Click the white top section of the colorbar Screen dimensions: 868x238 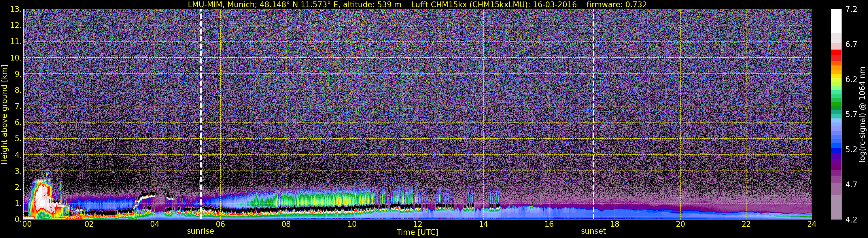836,21
